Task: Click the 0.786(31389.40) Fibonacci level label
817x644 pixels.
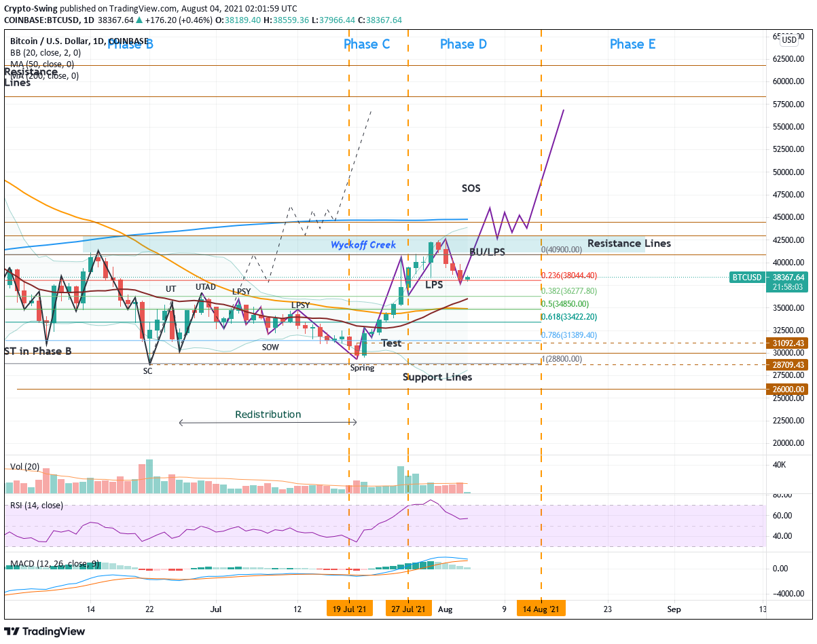Action: tap(569, 335)
